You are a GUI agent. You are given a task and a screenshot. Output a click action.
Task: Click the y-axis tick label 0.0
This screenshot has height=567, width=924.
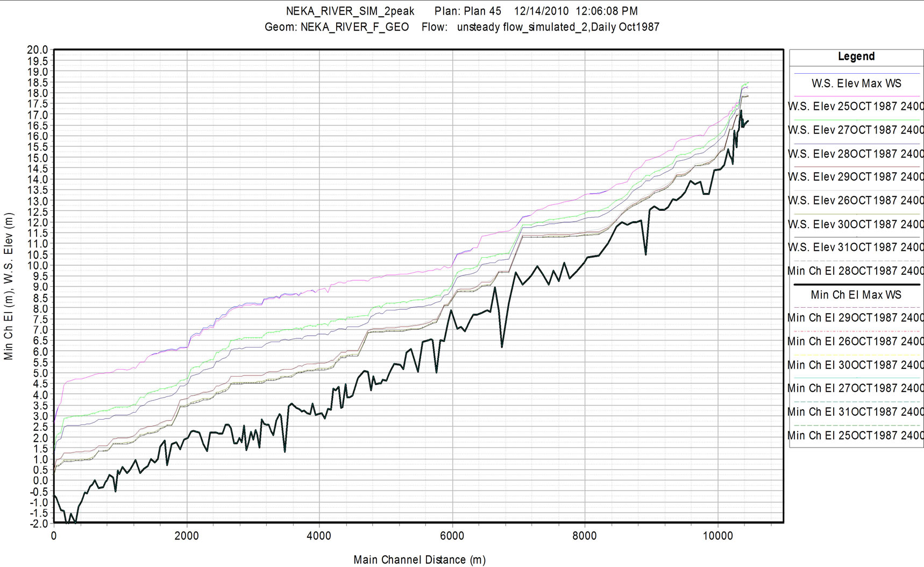[x=40, y=480]
